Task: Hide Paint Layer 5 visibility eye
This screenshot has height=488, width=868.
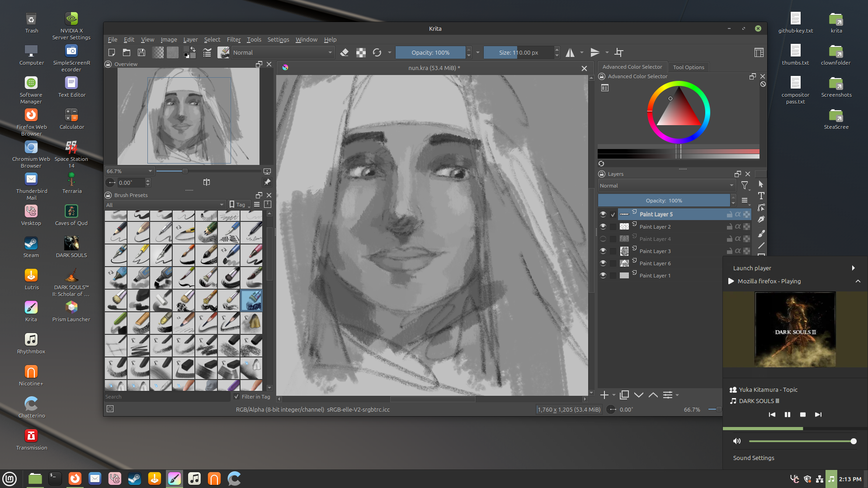Action: pyautogui.click(x=603, y=214)
